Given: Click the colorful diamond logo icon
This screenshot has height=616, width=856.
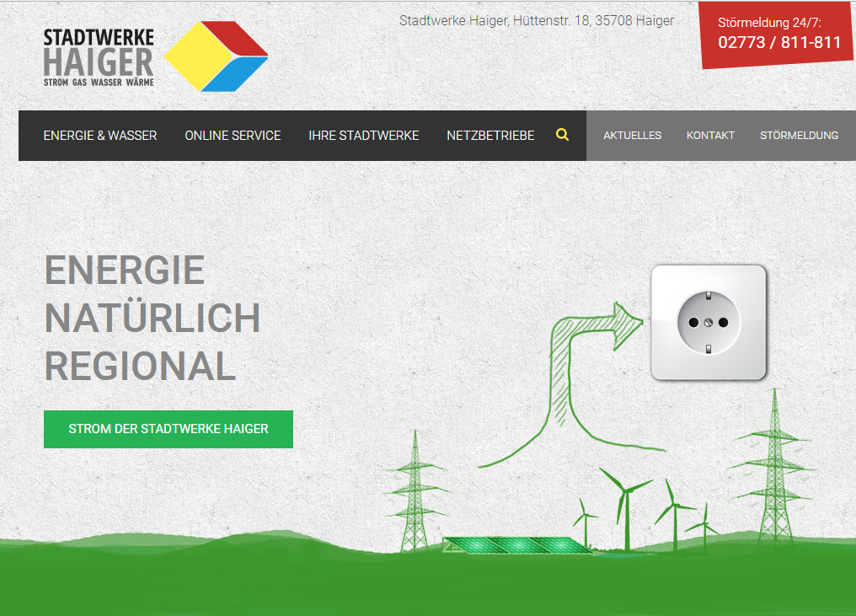Looking at the screenshot, I should pyautogui.click(x=216, y=56).
